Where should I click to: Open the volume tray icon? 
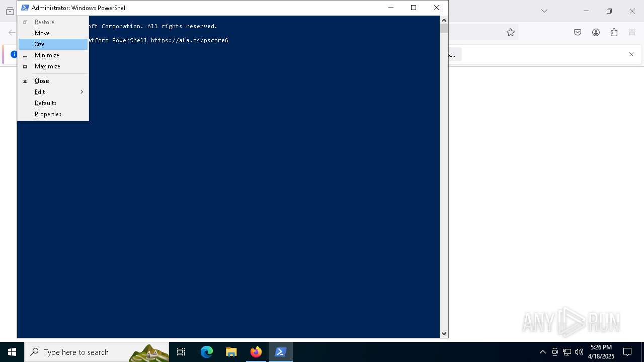click(x=579, y=352)
